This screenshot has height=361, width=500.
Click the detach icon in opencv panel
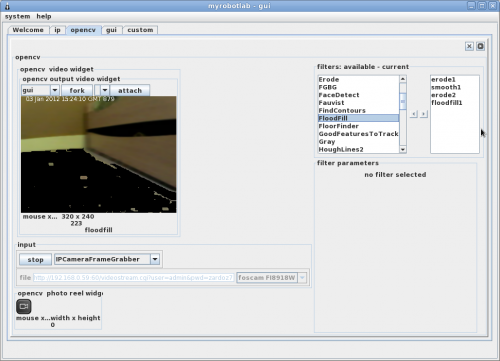point(480,46)
